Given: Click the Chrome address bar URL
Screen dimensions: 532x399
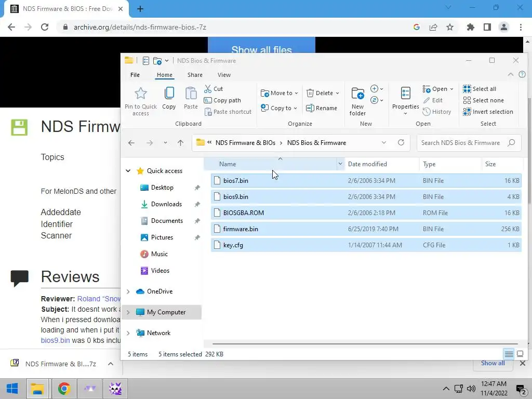Looking at the screenshot, I should point(140,27).
